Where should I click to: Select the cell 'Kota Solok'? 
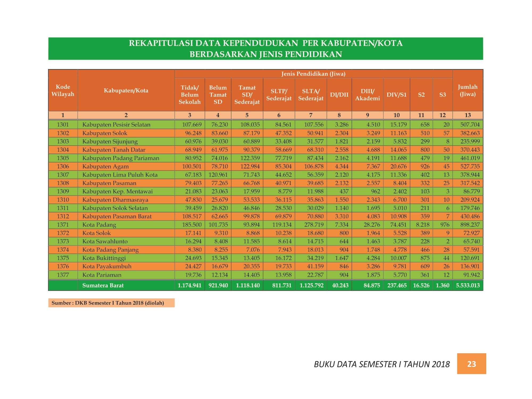tap(126, 233)
